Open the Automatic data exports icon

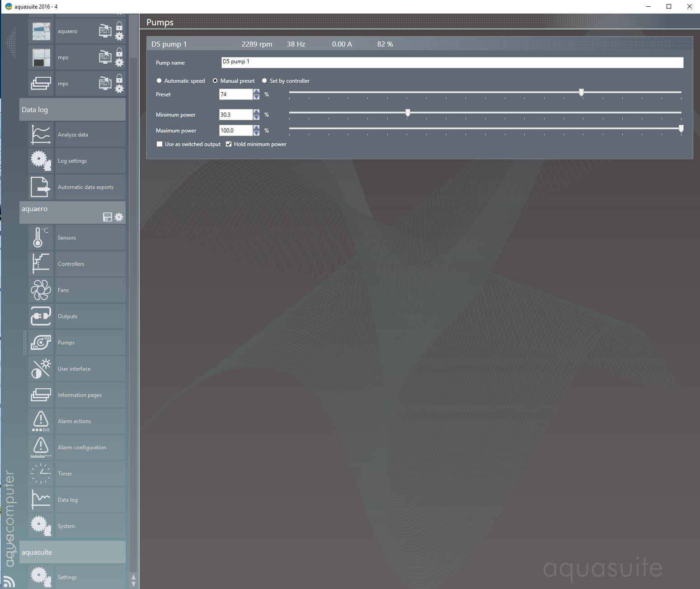(41, 187)
